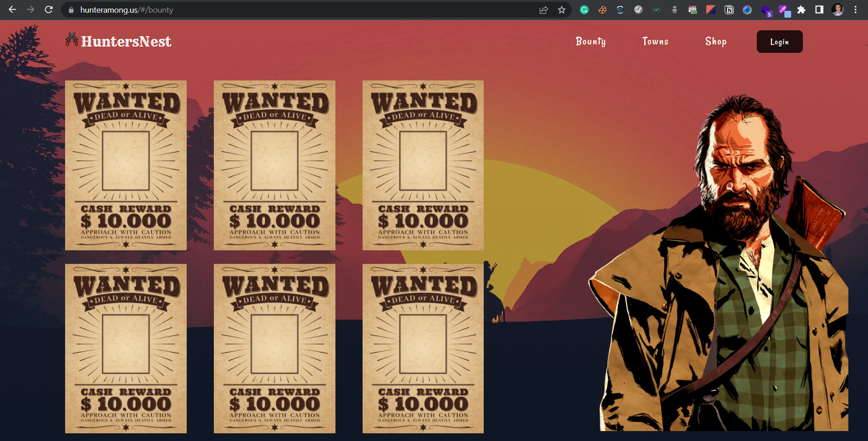This screenshot has width=868, height=441.
Task: Select the third wanted poster in bottom row
Action: coord(423,348)
